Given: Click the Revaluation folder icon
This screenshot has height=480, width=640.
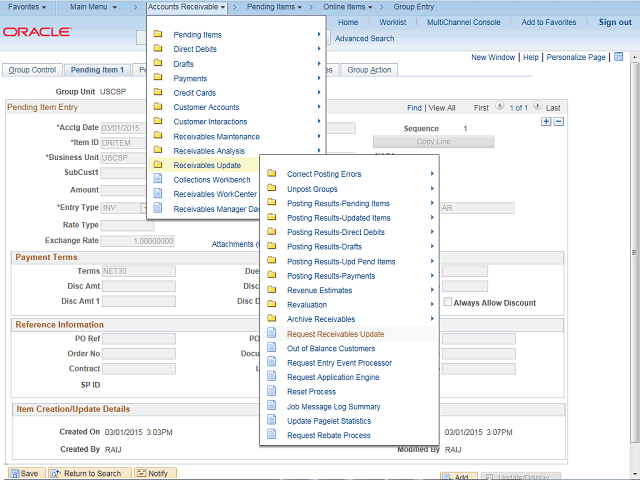Looking at the screenshot, I should point(272,304).
